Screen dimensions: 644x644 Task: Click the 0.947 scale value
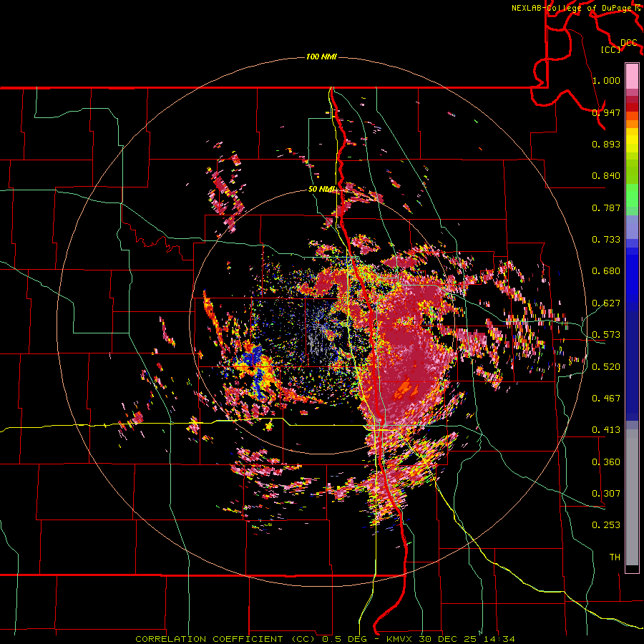tap(606, 112)
